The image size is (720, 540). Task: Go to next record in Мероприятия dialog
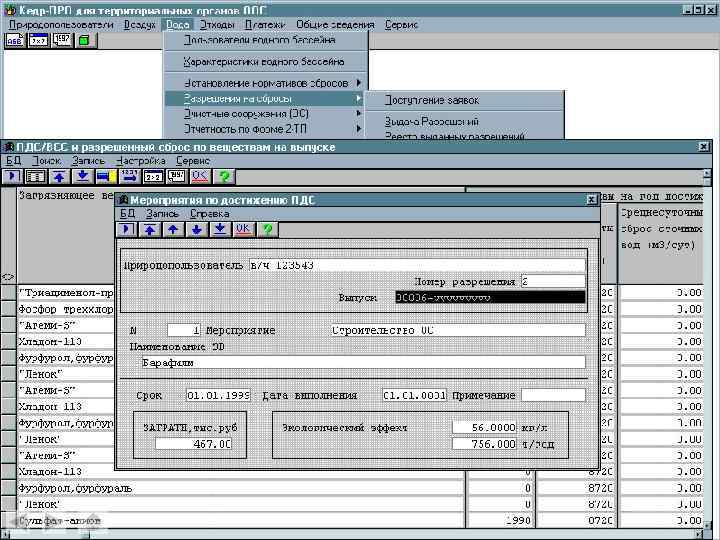(197, 230)
